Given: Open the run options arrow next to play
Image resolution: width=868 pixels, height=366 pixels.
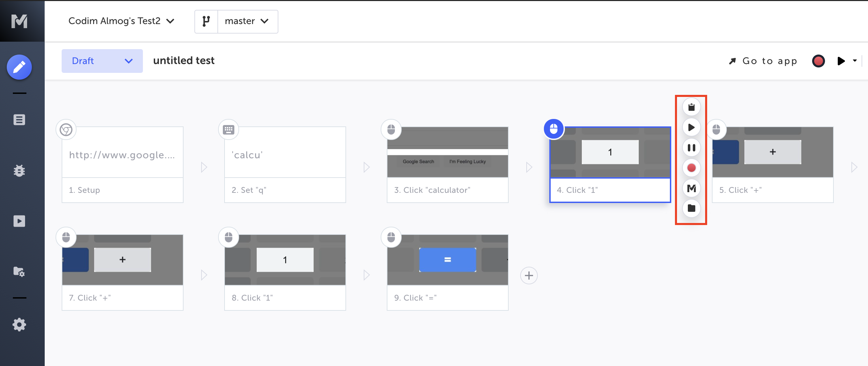Looking at the screenshot, I should [x=855, y=61].
